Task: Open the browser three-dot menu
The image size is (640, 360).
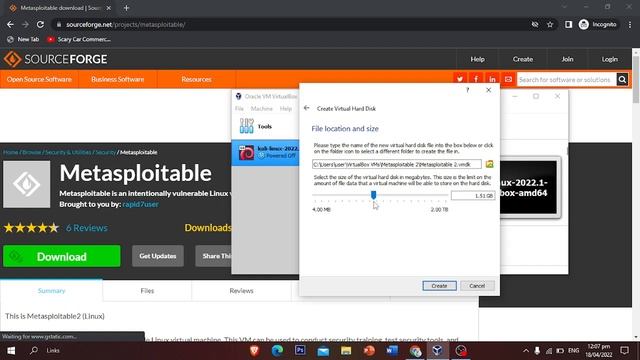Action: pos(630,24)
